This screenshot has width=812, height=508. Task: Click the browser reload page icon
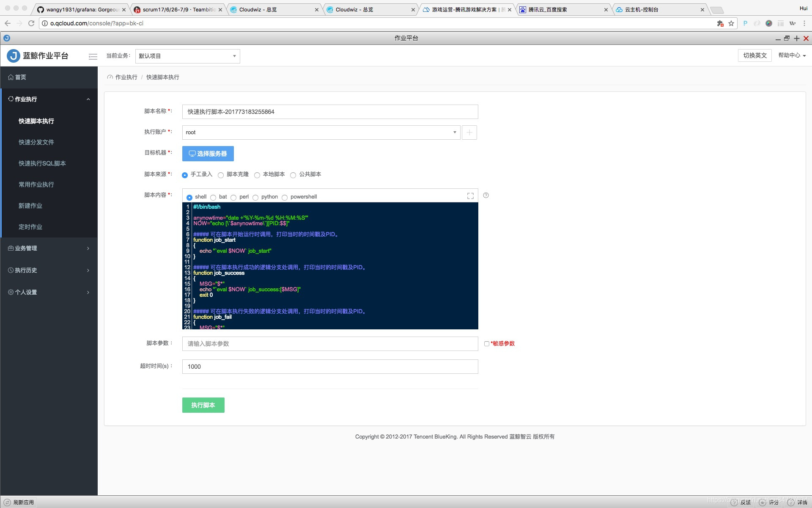coord(31,23)
